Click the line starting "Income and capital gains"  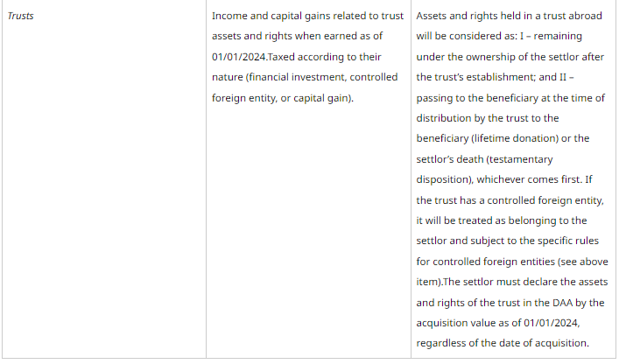[307, 17]
